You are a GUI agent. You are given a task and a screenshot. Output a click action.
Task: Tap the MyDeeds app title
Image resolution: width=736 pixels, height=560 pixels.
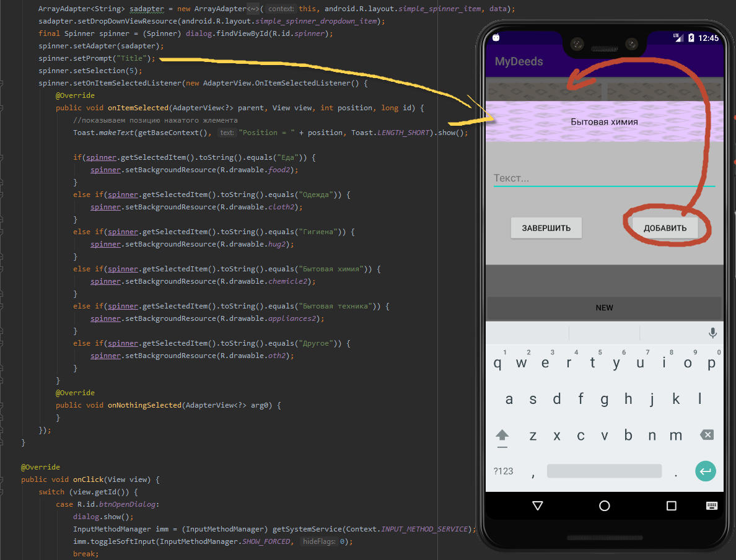(519, 61)
